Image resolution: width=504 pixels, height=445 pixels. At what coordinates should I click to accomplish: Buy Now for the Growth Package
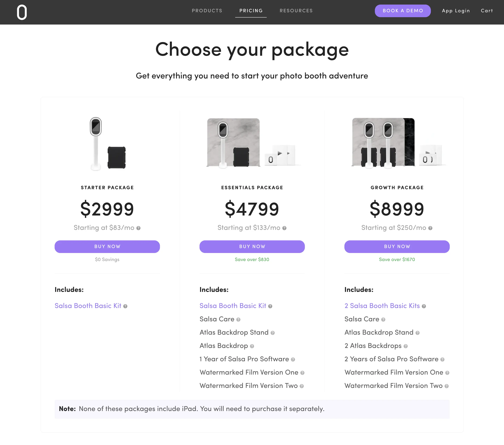(397, 246)
